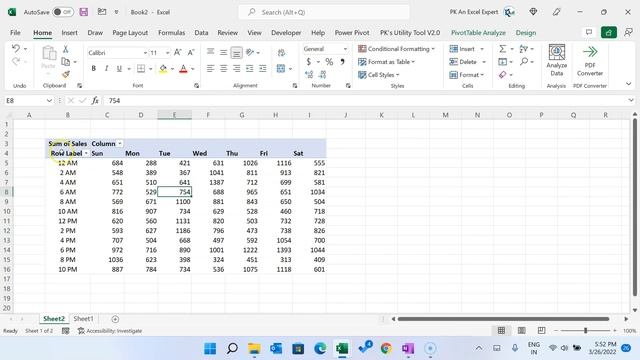The width and height of the screenshot is (640, 360).
Task: Click the Search box in title bar
Action: point(324,12)
